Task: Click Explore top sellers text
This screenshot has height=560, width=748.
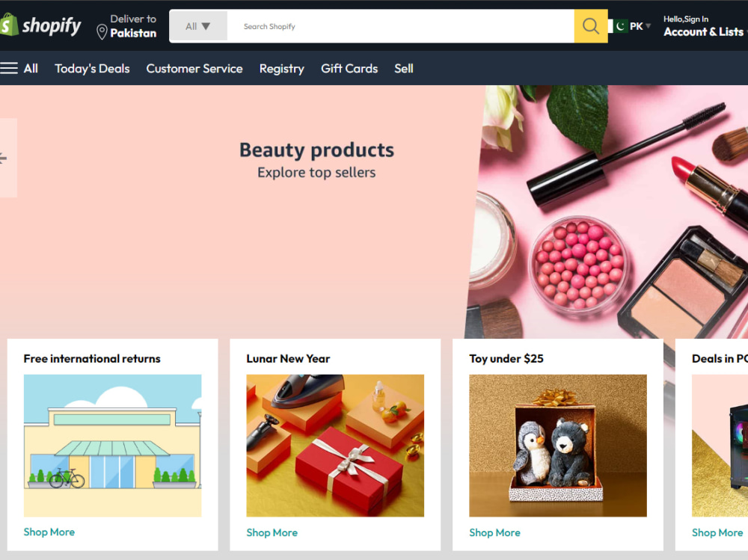Action: pyautogui.click(x=316, y=172)
